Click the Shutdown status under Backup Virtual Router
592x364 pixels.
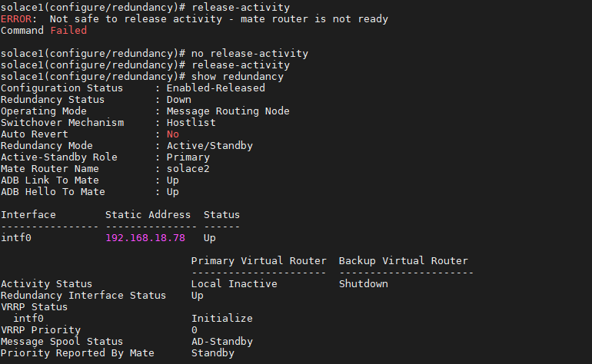click(363, 284)
